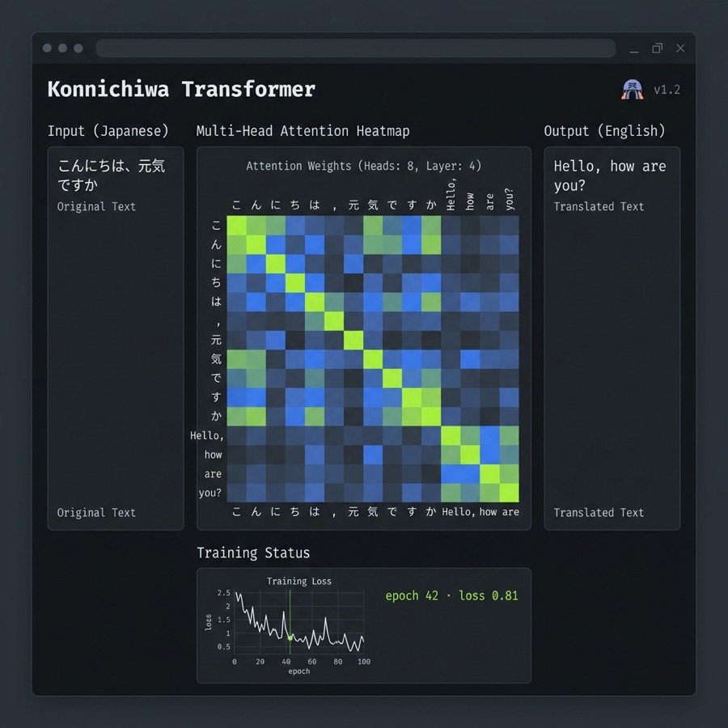This screenshot has height=728, width=728.
Task: Click the "2.5" tick on the loss axis
Action: [224, 593]
